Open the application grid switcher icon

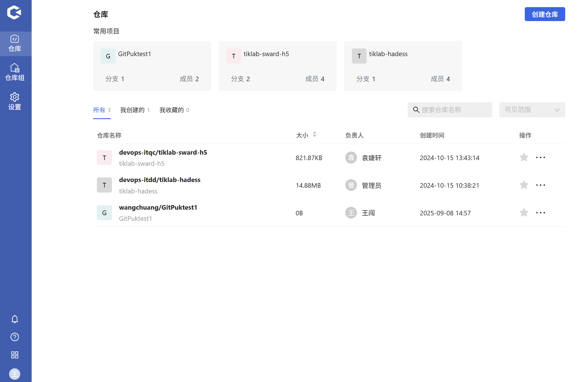coord(15,355)
